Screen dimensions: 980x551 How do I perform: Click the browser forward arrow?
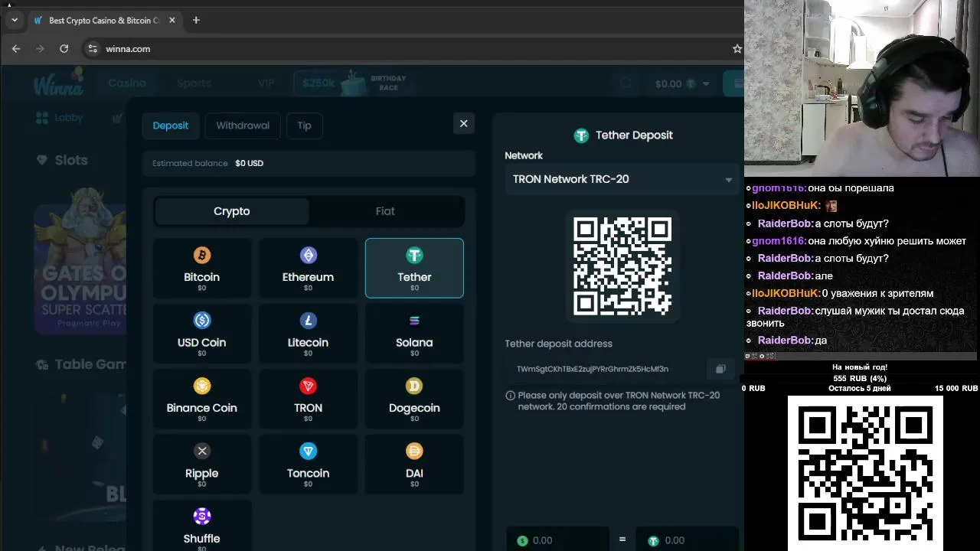[40, 48]
